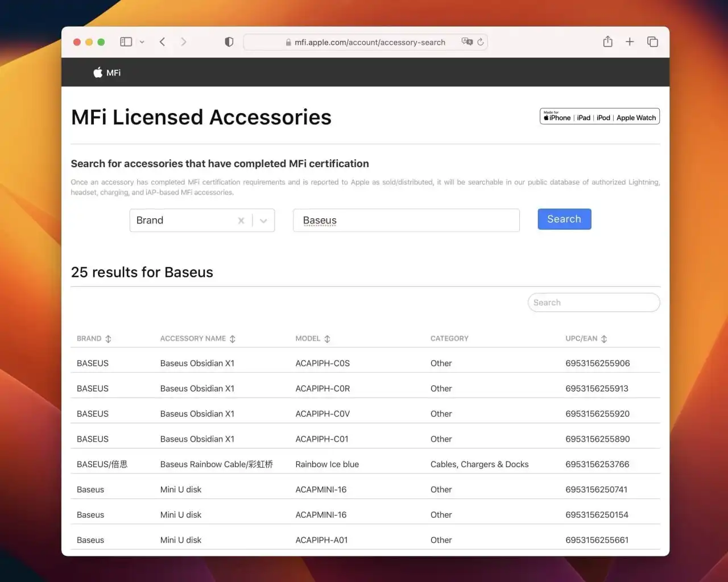Click Rainbow Ice blue model cell
This screenshot has width=728, height=582.
click(327, 464)
